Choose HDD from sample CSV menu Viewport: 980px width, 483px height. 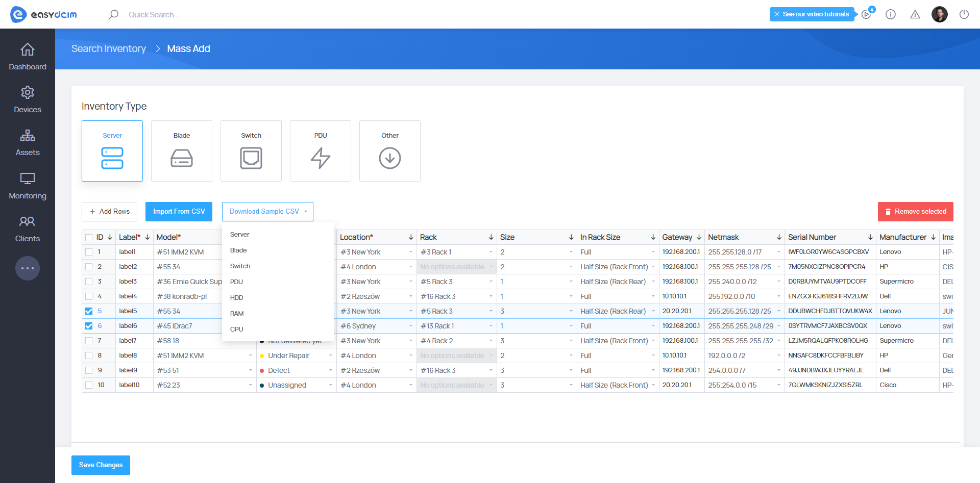[x=278, y=298]
